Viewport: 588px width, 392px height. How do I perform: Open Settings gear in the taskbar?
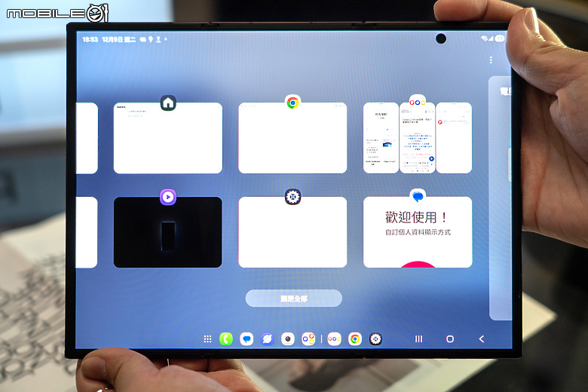tap(375, 339)
